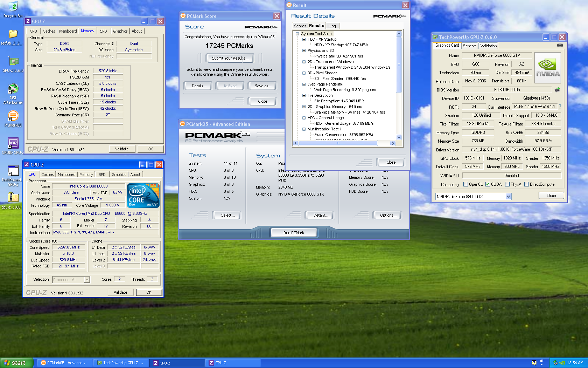Click the PCMark Score window title icon
Image resolution: width=588 pixels, height=368 pixels.
tap(183, 16)
